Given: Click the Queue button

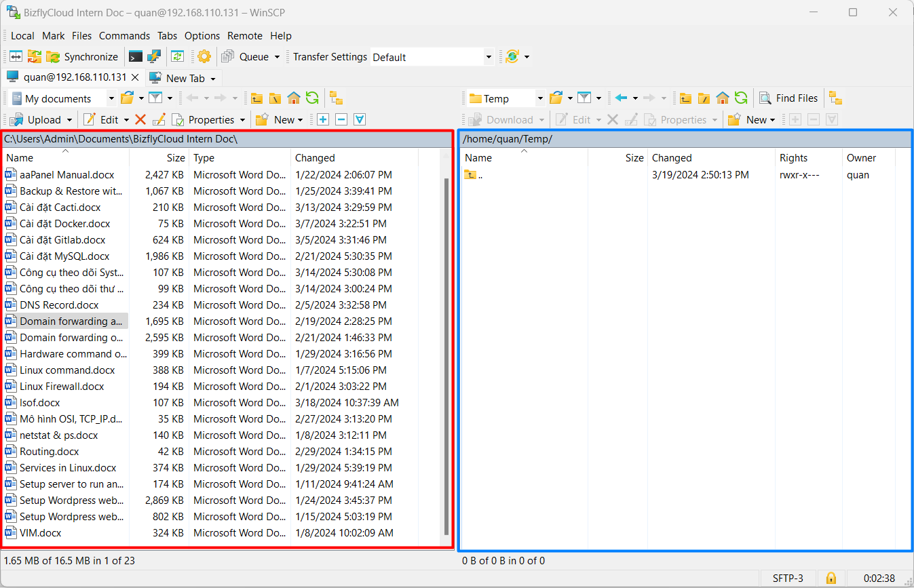Looking at the screenshot, I should (246, 57).
